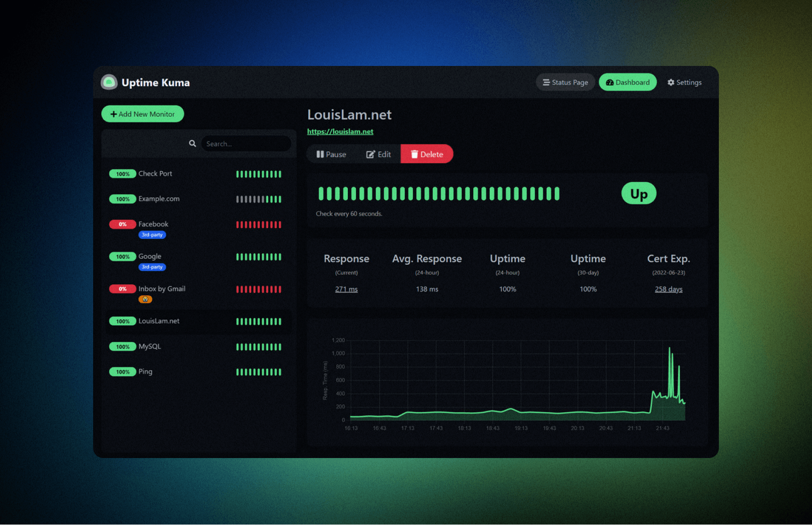
Task: Click the search magnifier icon
Action: [x=192, y=143]
